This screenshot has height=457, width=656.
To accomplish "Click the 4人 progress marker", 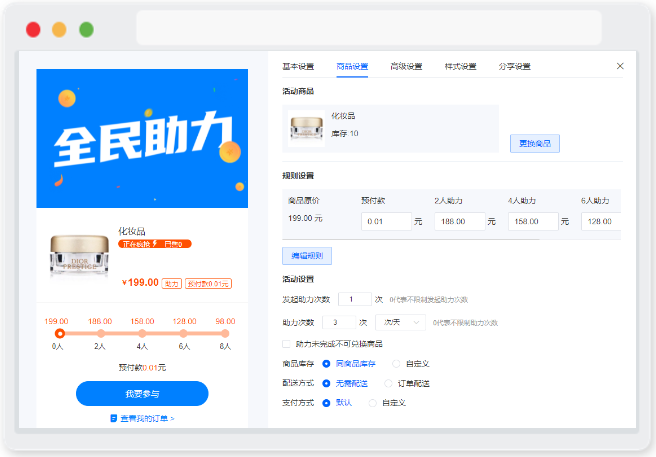I will [x=142, y=334].
